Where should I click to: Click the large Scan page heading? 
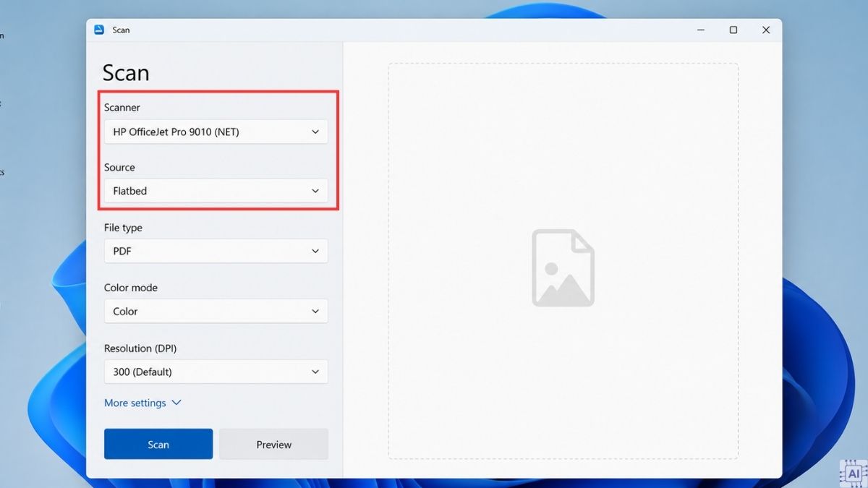click(126, 72)
